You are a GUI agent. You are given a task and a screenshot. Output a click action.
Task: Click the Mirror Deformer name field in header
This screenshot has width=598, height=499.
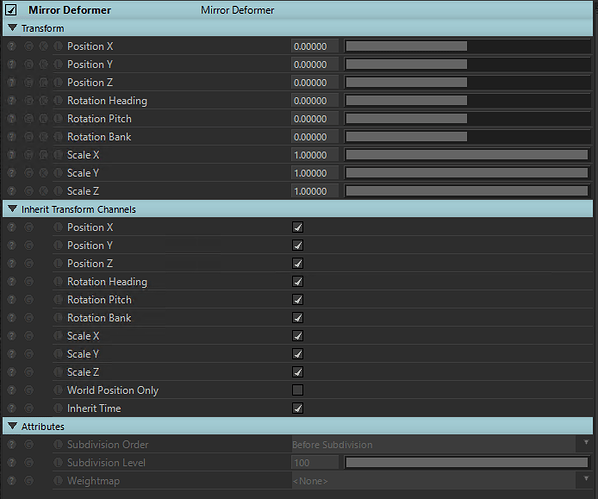237,10
